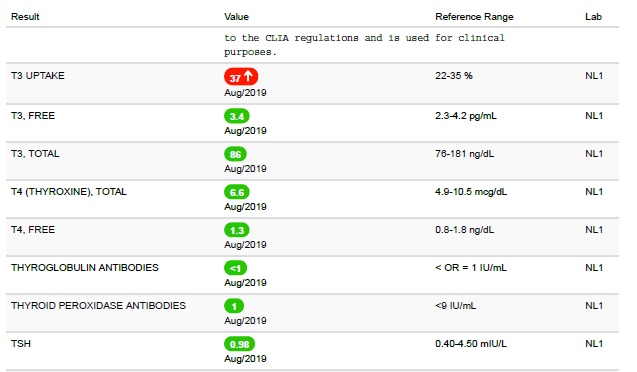Open the THYROID PEROXIDASE ANTIBODIES result name

98,305
